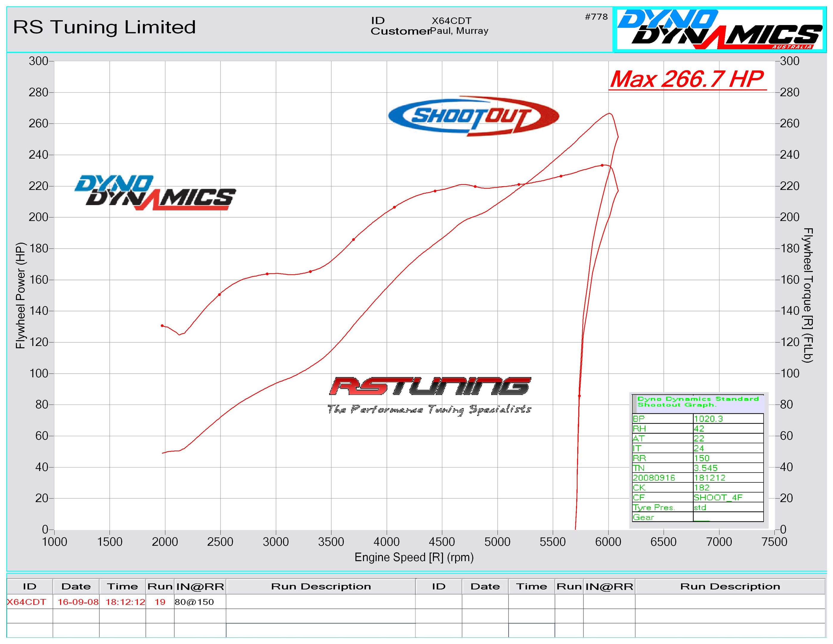Click the customer name Paul, Murray

(x=459, y=31)
